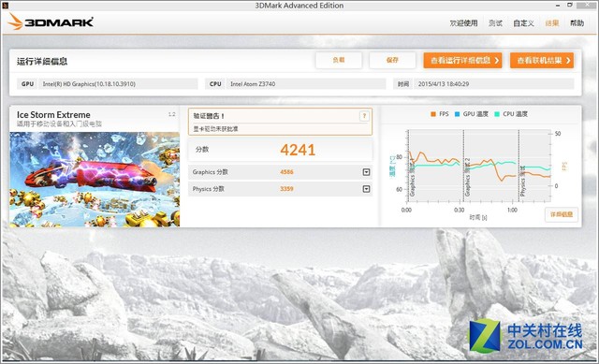Open the 自定义 tab
This screenshot has width=599, height=364.
(523, 23)
